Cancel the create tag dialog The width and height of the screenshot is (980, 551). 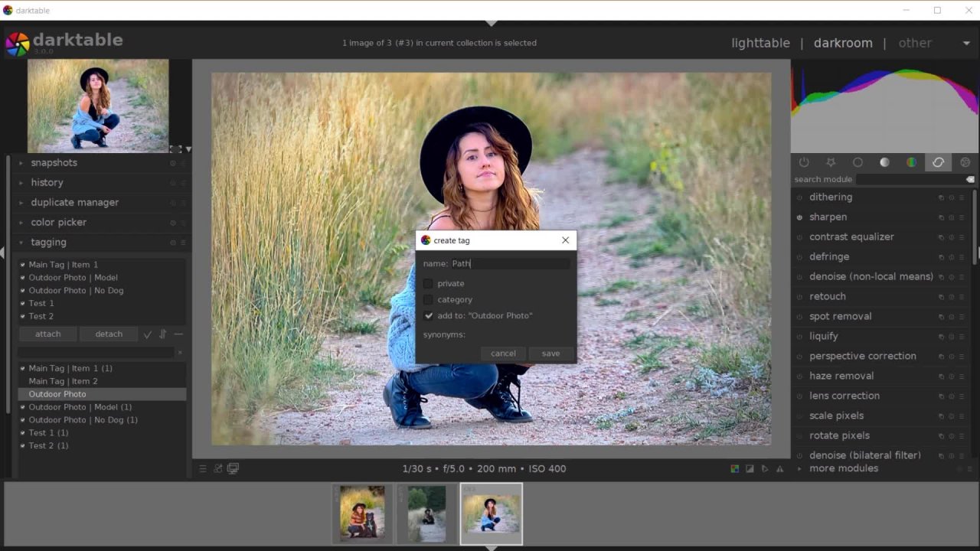pos(503,354)
